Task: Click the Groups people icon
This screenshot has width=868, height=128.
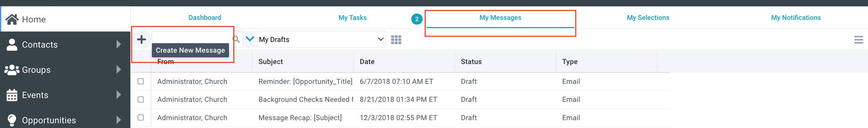Action: point(12,70)
